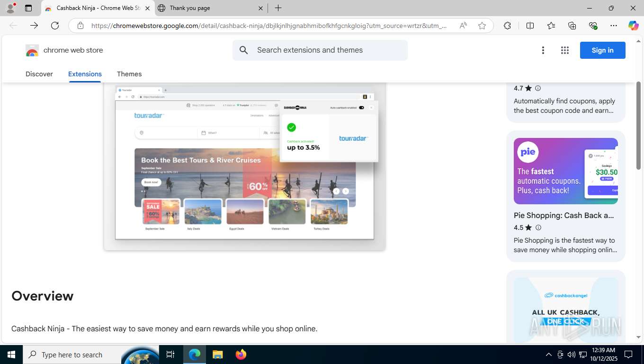Screen dimensions: 644x364
Task: Open volume control in tray
Action: pos(572,355)
